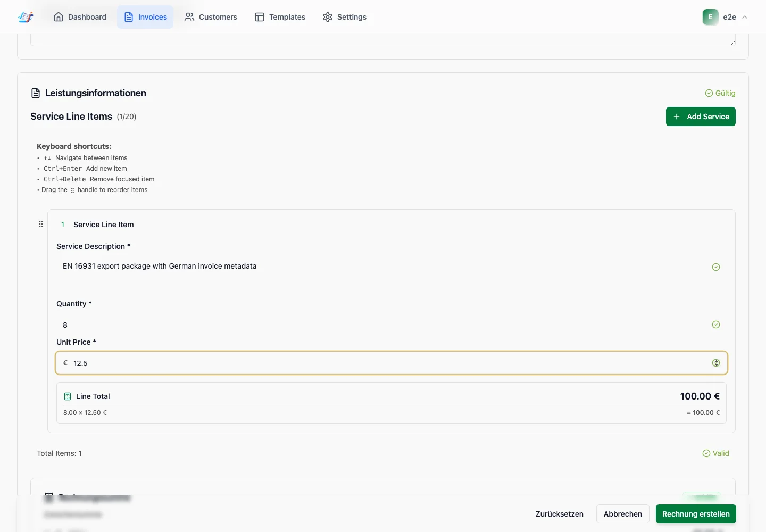This screenshot has width=766, height=532.
Task: Click Zurücksetzen to reset the form
Action: tap(560, 514)
